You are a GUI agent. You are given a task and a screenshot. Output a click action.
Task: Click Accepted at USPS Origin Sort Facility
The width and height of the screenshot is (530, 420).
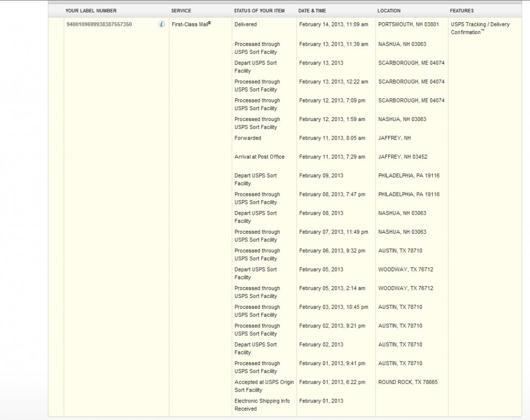pyautogui.click(x=264, y=386)
